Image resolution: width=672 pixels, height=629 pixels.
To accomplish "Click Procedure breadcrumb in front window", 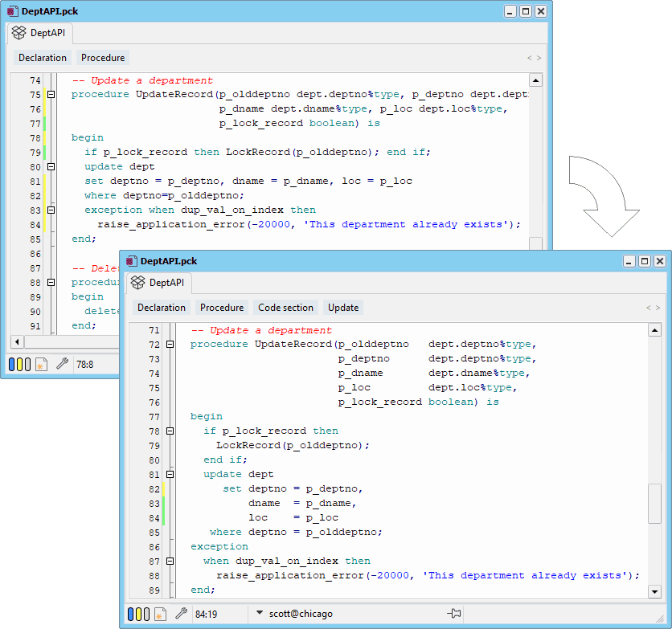I will coord(222,308).
